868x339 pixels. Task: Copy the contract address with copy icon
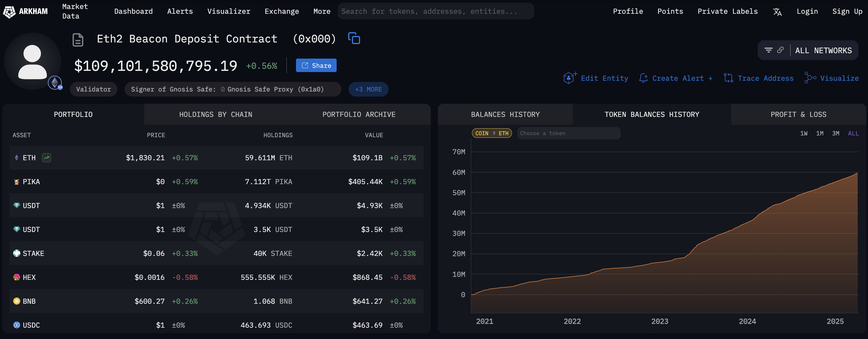click(x=354, y=39)
